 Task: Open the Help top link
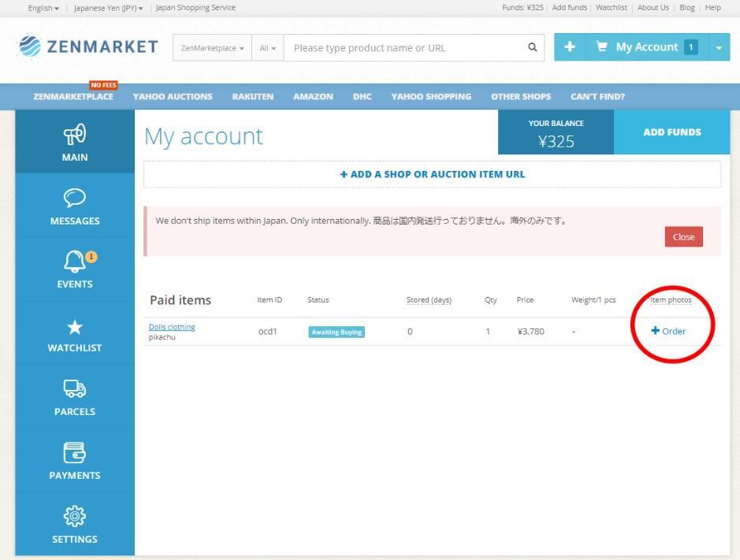(x=712, y=8)
